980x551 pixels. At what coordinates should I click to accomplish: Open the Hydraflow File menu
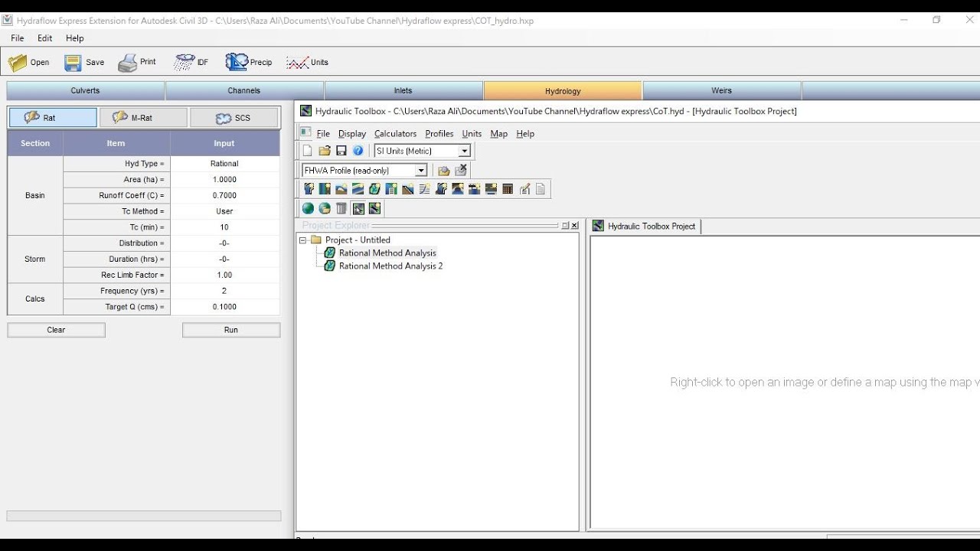pyautogui.click(x=18, y=38)
